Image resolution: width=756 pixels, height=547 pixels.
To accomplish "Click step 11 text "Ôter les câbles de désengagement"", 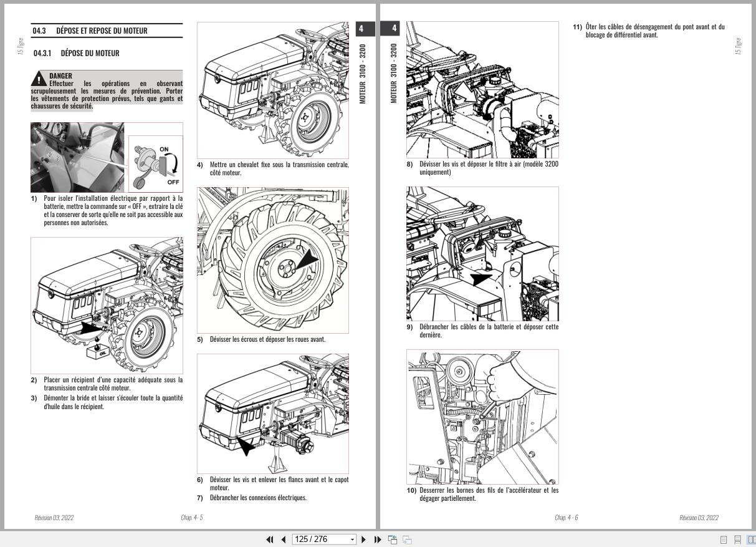I will [649, 31].
